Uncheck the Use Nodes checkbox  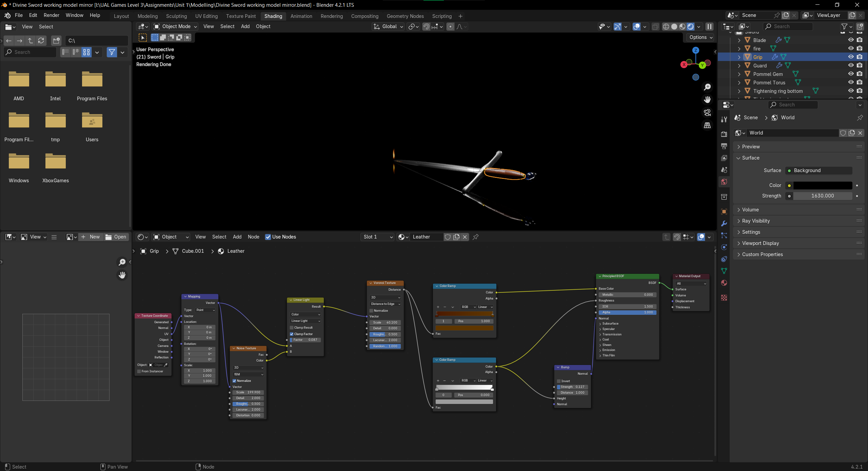pyautogui.click(x=268, y=237)
